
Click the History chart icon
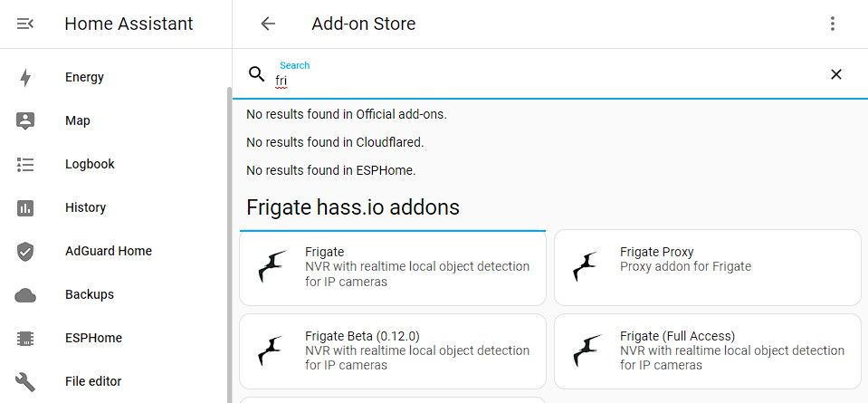point(25,207)
